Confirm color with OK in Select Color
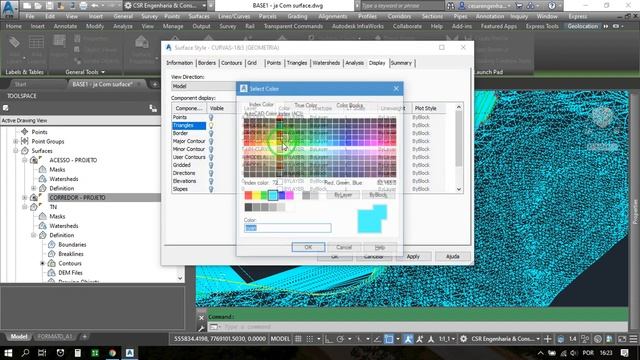Screen dimensions: 640x360 (x=308, y=247)
